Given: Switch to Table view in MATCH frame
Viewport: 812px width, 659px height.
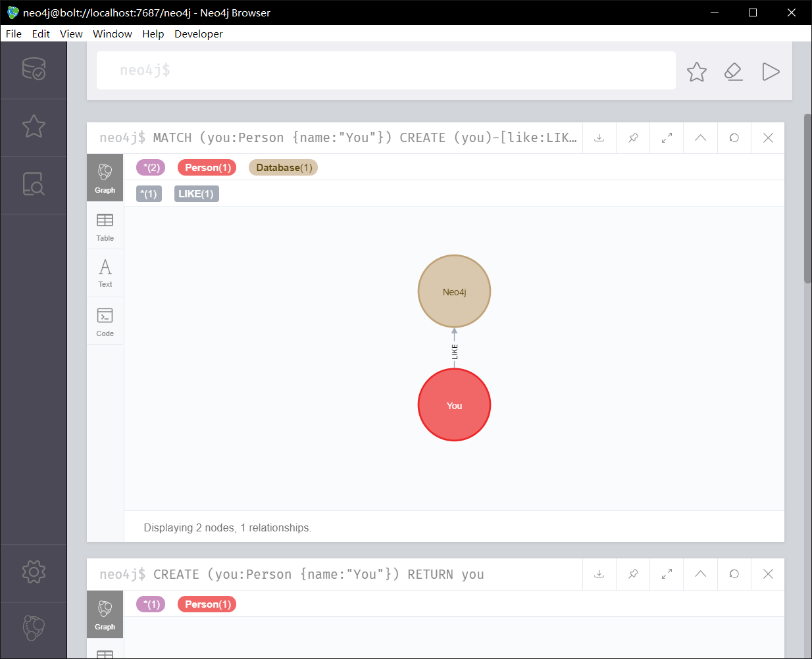Looking at the screenshot, I should pos(105,226).
